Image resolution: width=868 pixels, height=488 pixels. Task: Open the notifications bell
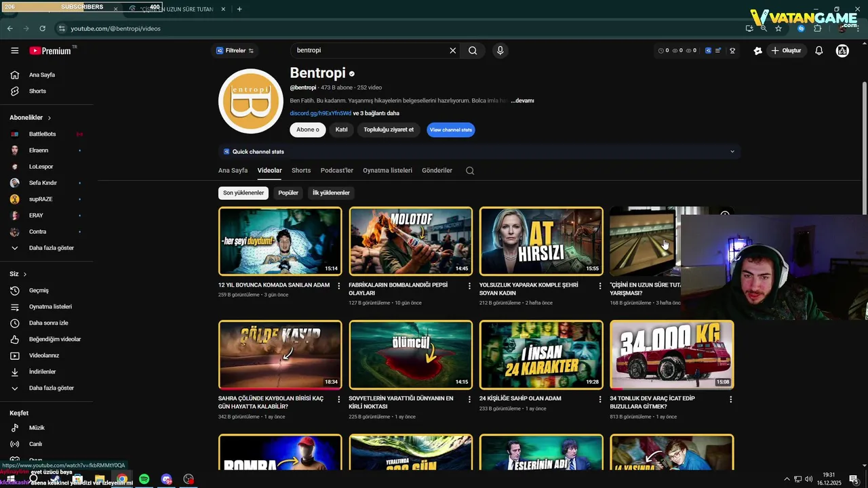[x=819, y=51]
